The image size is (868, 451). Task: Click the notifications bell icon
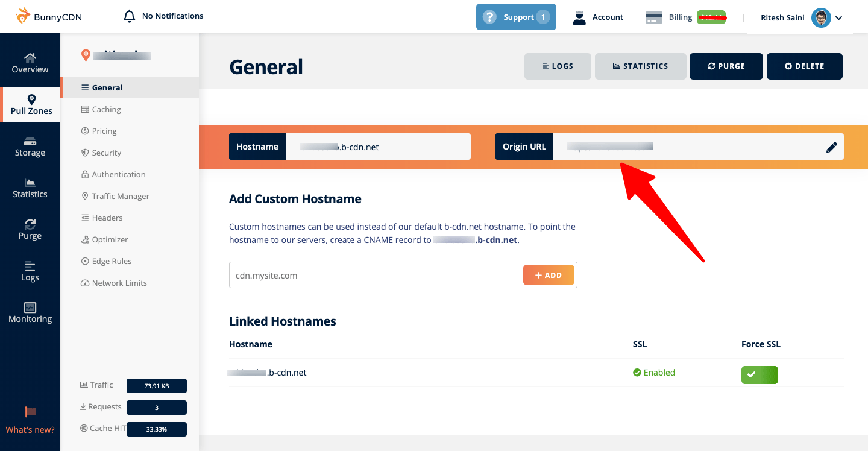pyautogui.click(x=129, y=16)
